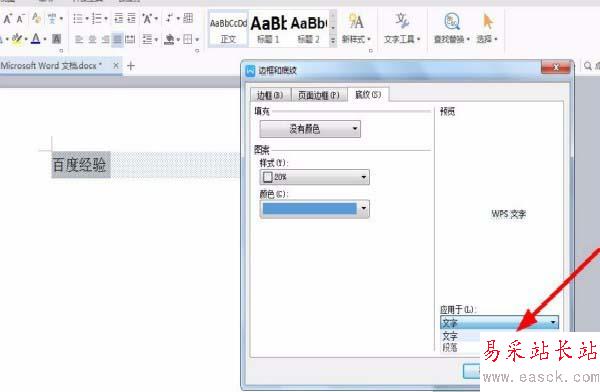600x392 pixels.
Task: Expand the numbered list dropdown arrow
Action: [106, 18]
